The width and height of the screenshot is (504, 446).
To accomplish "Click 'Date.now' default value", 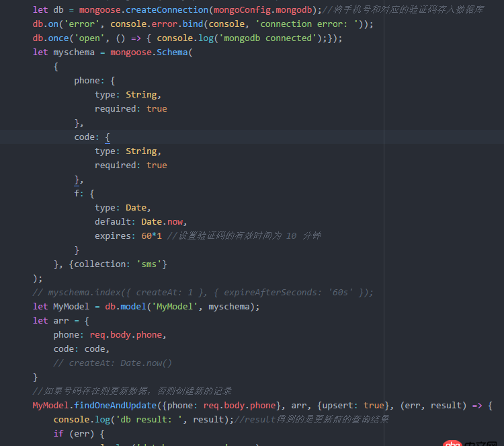I will [x=162, y=222].
